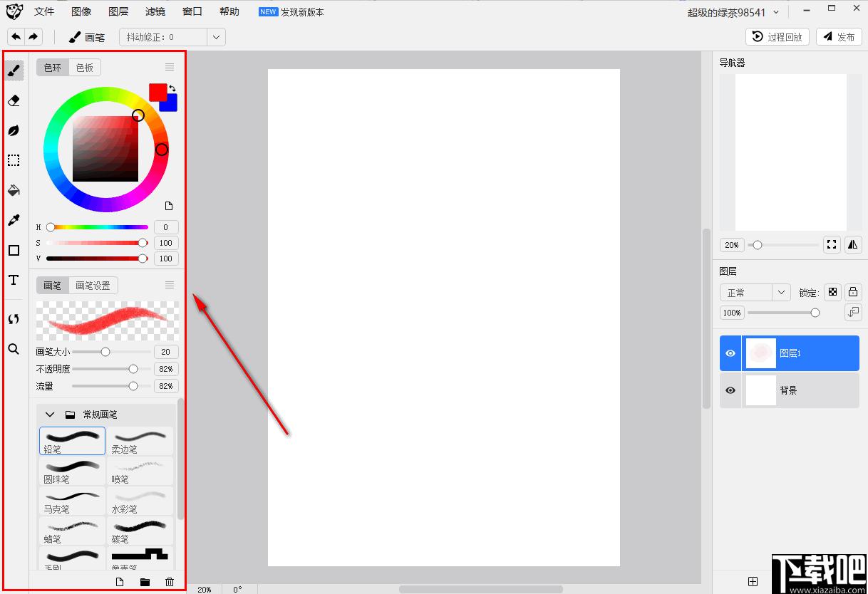The width and height of the screenshot is (868, 594).
Task: Open layer blend mode 正常 dropdown
Action: tap(755, 293)
